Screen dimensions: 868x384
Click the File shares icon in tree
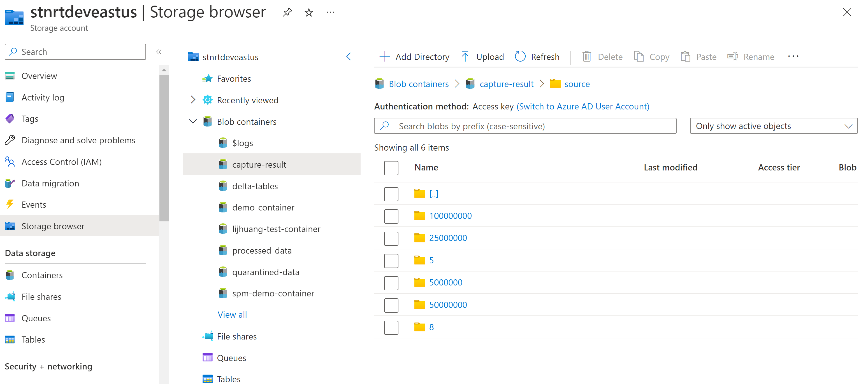click(208, 336)
